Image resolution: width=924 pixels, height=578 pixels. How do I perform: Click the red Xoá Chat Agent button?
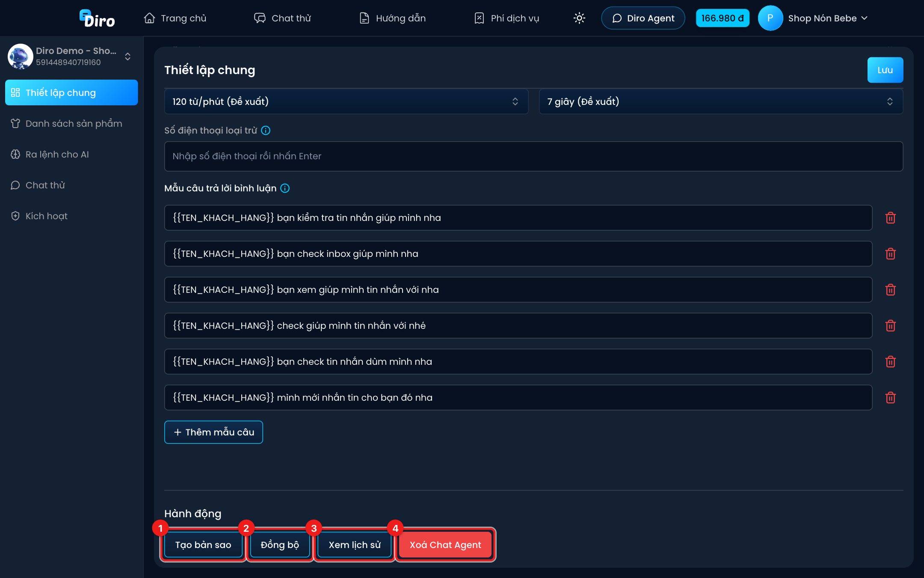pyautogui.click(x=445, y=545)
